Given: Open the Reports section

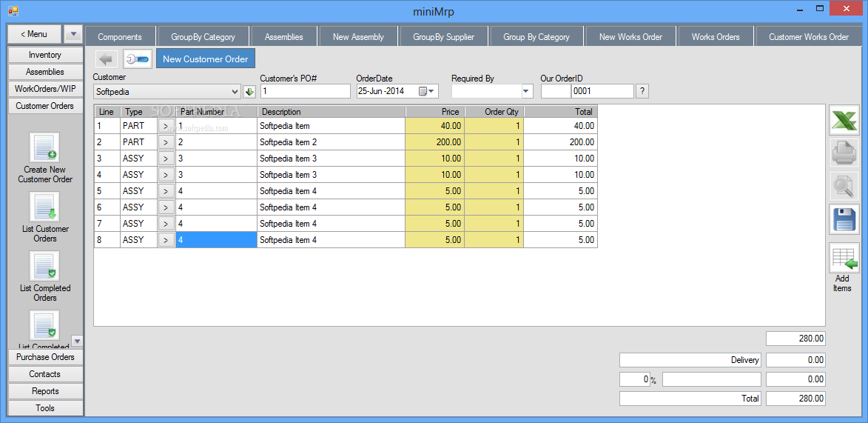Looking at the screenshot, I should pos(45,391).
